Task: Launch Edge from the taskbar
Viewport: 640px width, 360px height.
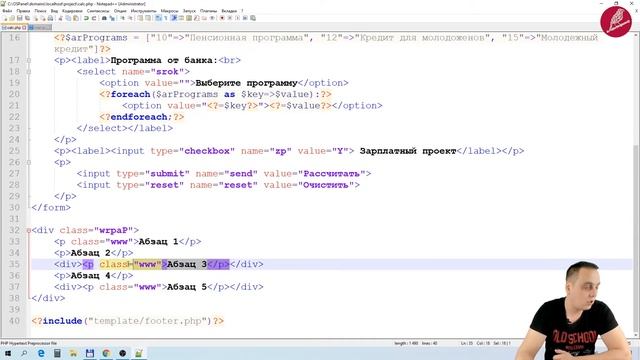Action: coord(41,353)
